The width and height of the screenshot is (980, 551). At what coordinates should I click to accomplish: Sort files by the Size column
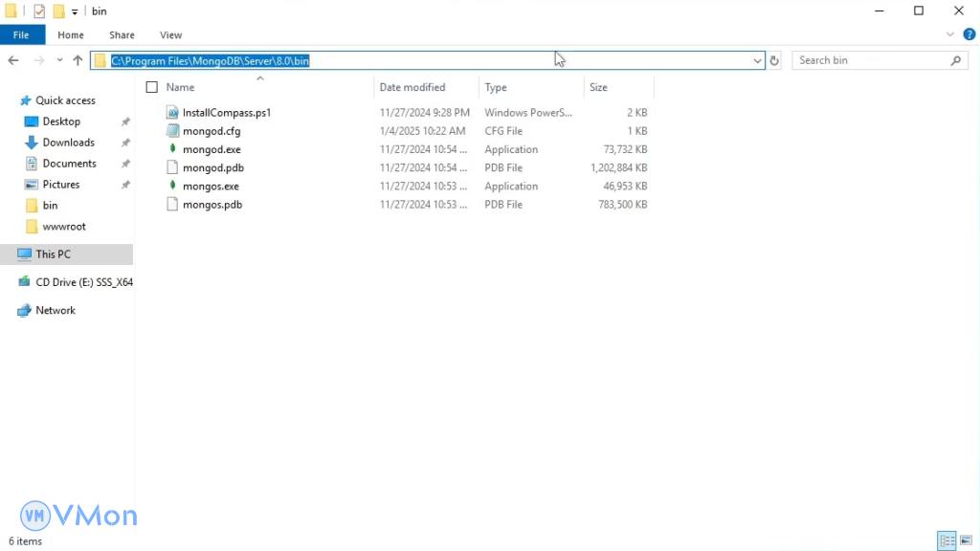click(599, 87)
